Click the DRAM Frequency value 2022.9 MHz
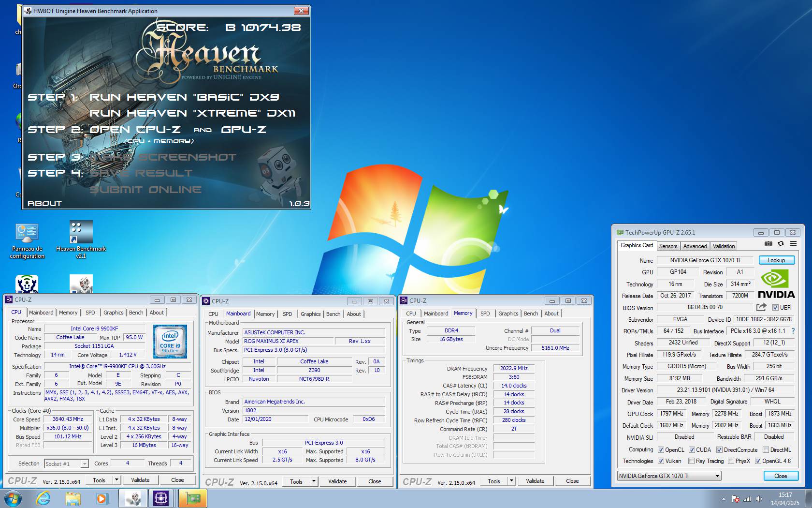 click(x=514, y=369)
